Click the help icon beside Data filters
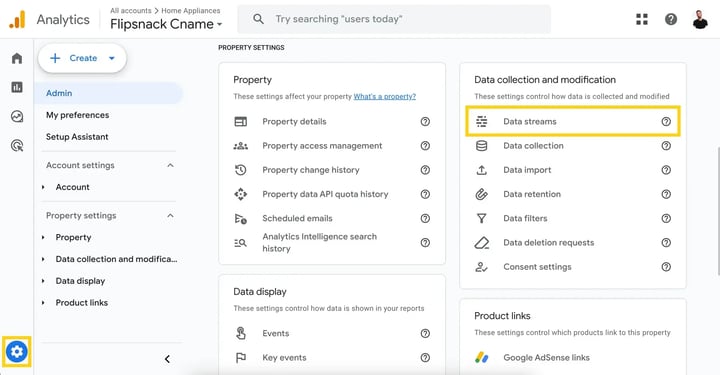This screenshot has width=720, height=375. [x=666, y=218]
